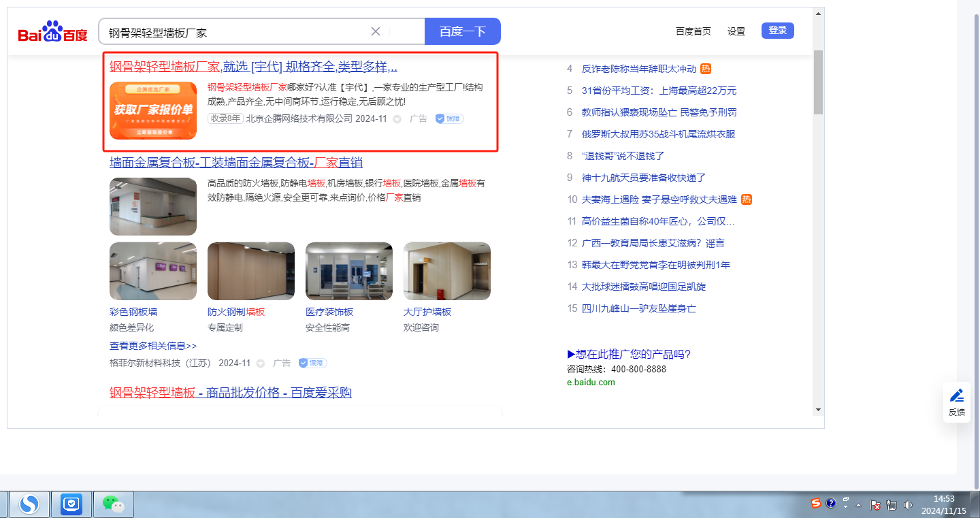Open the 彩色钢板墙 thumbnail image
Screen dimensions: 980x518
153,272
